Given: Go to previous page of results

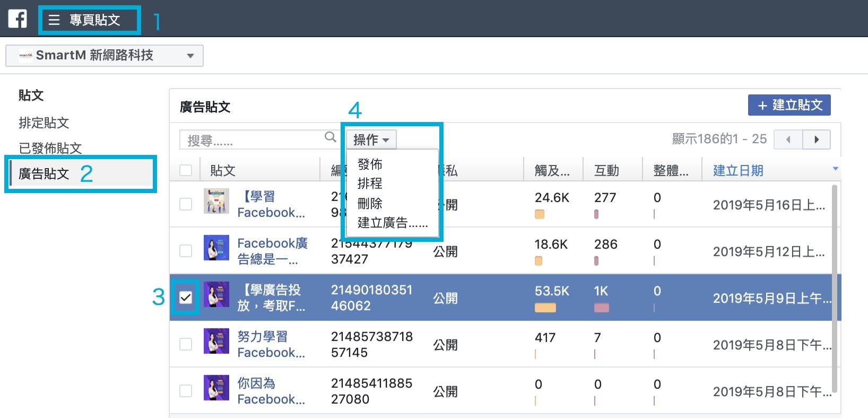Looking at the screenshot, I should pos(788,140).
